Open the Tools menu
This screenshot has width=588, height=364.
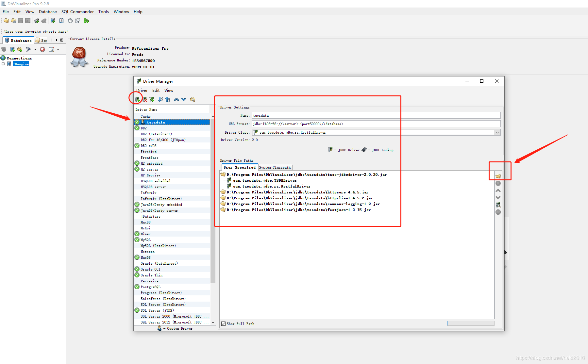104,11
